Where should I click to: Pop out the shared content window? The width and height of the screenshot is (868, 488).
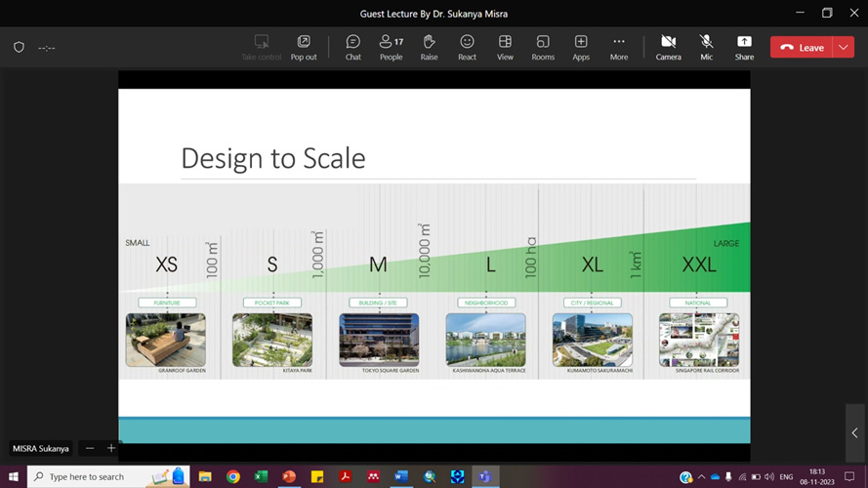[x=304, y=47]
